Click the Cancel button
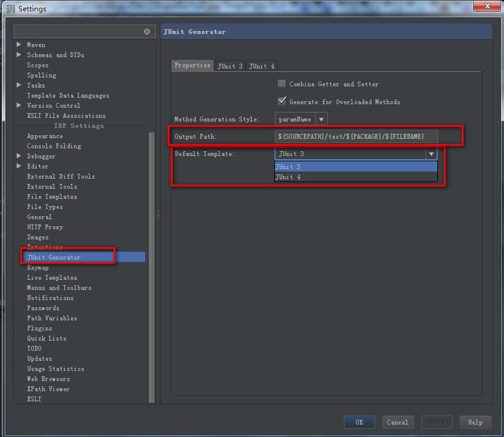 tap(397, 422)
